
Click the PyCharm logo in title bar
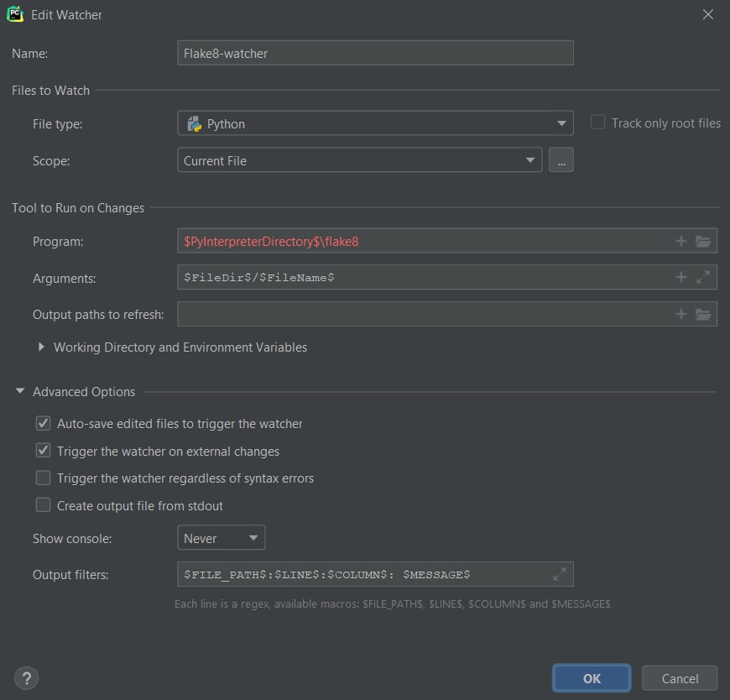point(15,14)
